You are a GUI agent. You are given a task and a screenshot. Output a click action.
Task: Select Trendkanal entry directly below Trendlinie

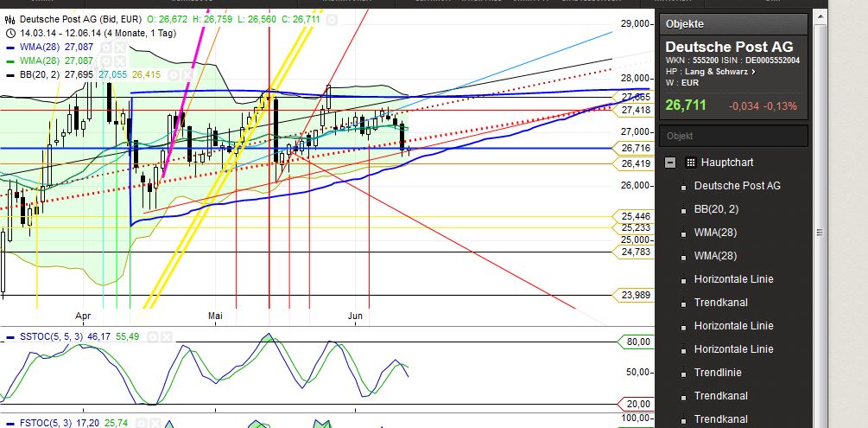point(721,395)
